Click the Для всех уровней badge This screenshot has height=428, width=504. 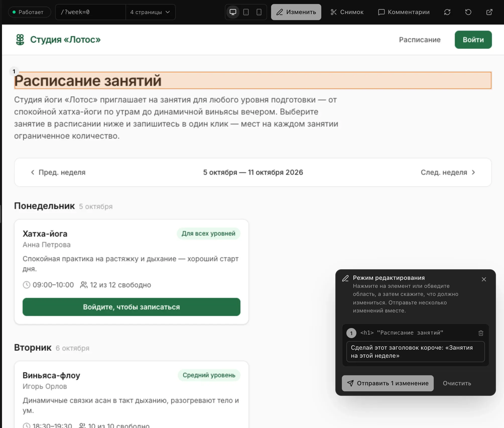[x=209, y=234]
